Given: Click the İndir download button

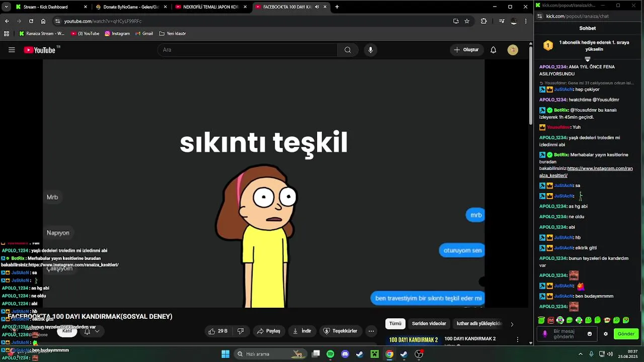Looking at the screenshot, I should pos(302,331).
